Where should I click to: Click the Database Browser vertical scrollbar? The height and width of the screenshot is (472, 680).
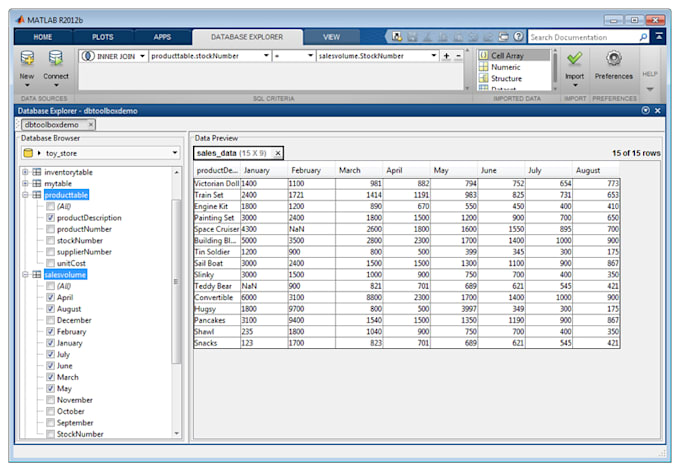177,250
